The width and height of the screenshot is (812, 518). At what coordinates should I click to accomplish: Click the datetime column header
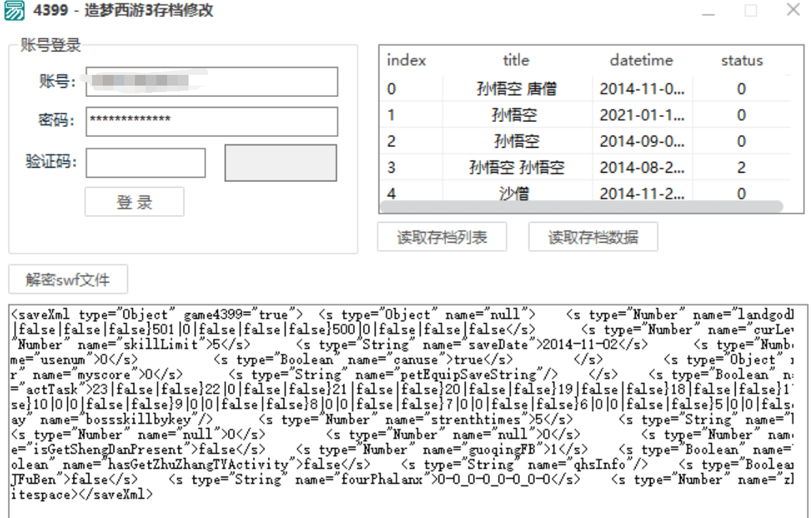(641, 61)
